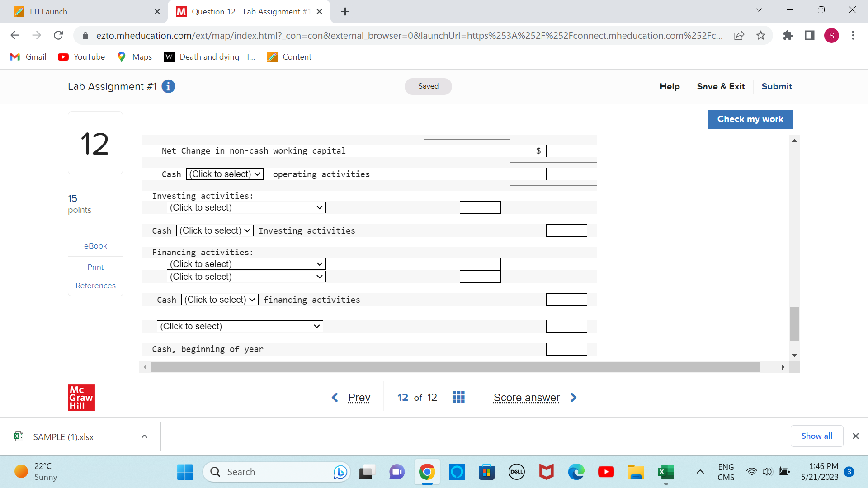Open the assignment info tooltip icon
The image size is (868, 488).
coord(168,86)
